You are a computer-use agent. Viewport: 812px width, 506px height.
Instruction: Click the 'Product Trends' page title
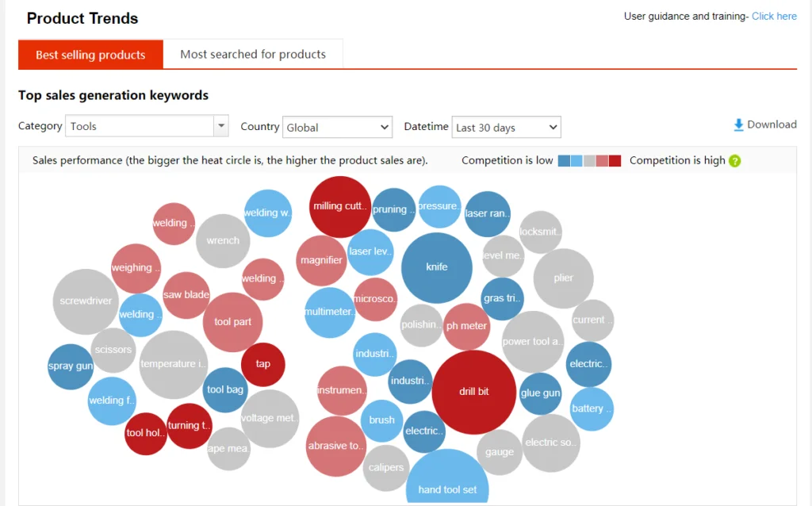82,18
